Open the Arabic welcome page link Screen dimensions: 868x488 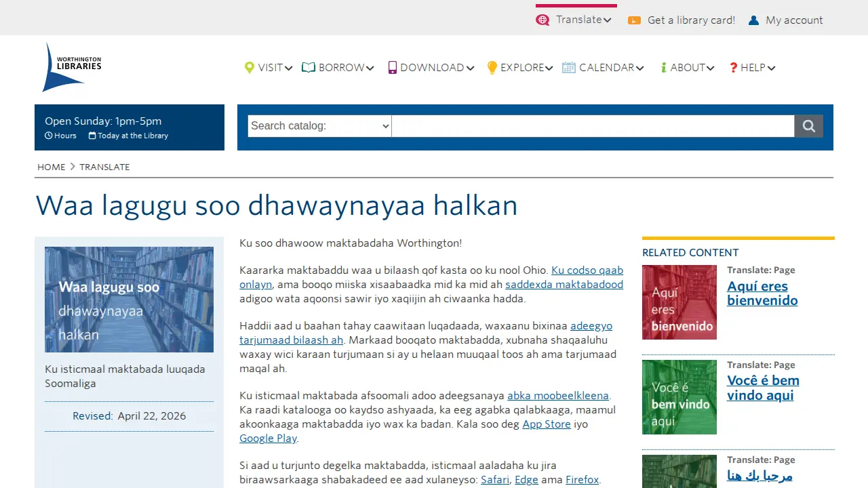[x=759, y=476]
